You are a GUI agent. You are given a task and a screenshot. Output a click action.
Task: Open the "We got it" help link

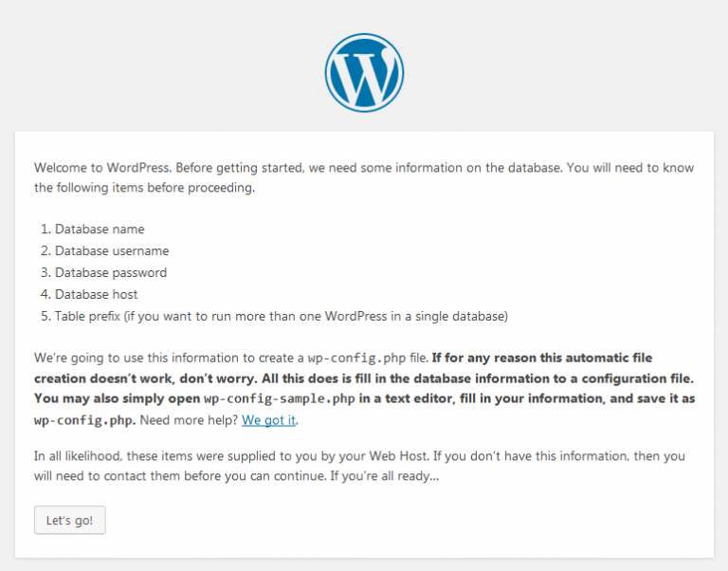[270, 419]
